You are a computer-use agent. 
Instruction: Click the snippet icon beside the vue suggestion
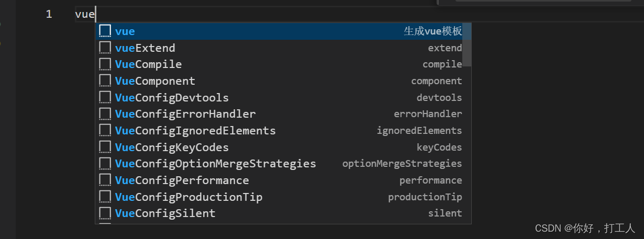point(105,31)
